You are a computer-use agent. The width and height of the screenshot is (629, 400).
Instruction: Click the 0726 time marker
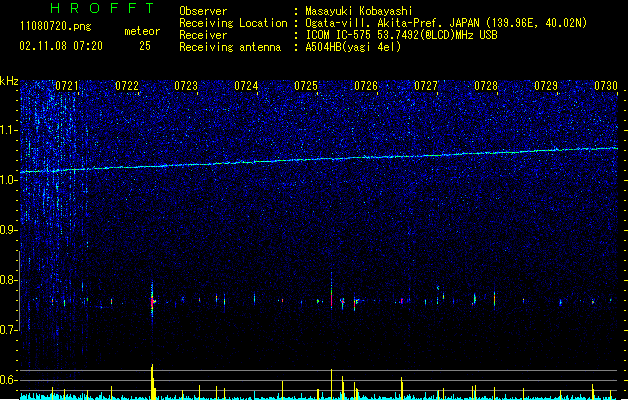point(366,86)
